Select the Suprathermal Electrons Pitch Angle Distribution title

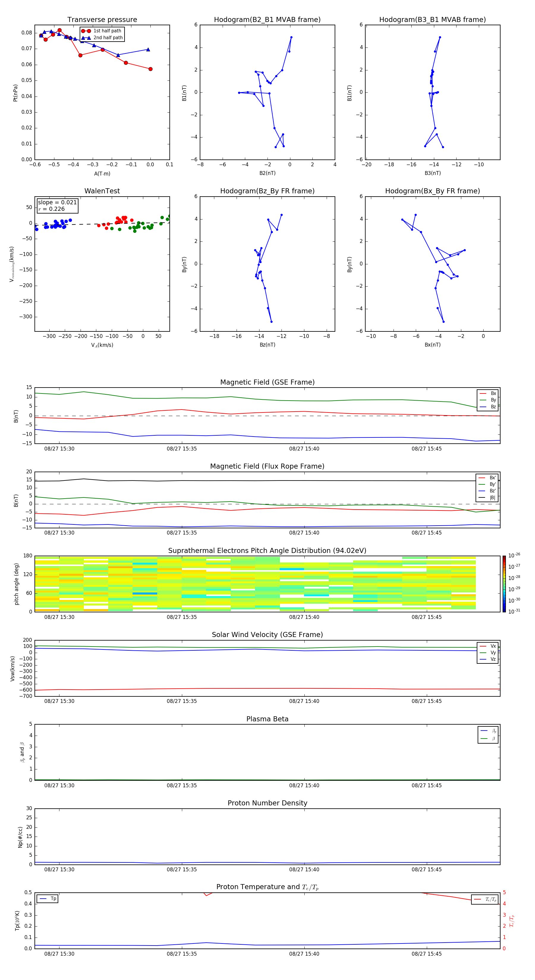tap(267, 551)
